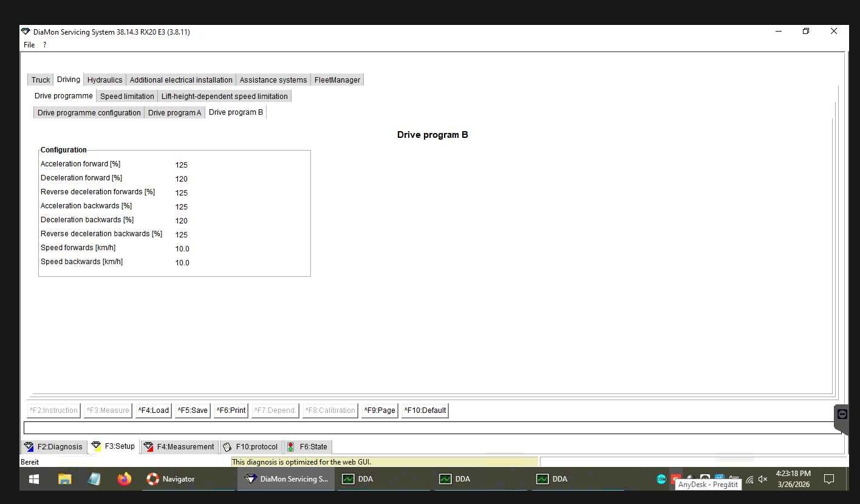Open the Windows Start menu
Image resolution: width=860 pixels, height=504 pixels.
[x=34, y=479]
